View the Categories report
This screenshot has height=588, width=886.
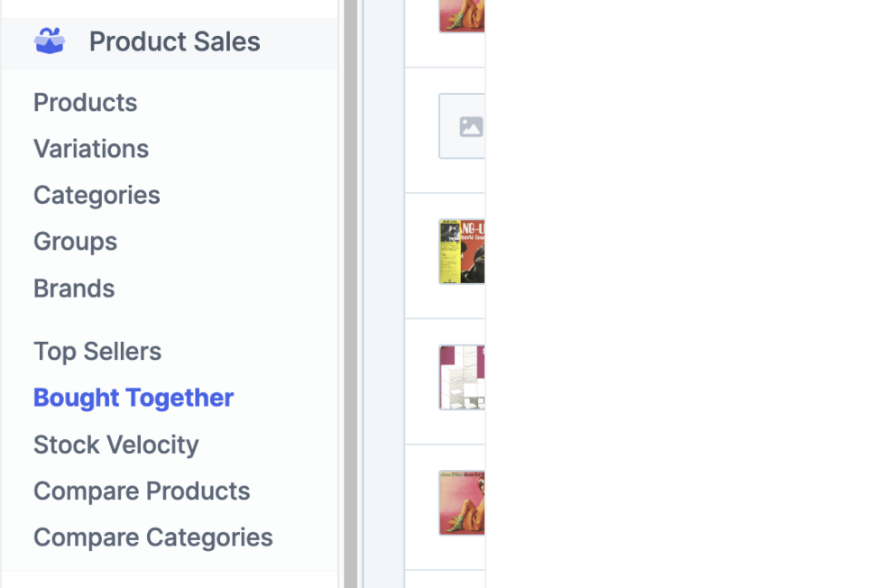(96, 195)
